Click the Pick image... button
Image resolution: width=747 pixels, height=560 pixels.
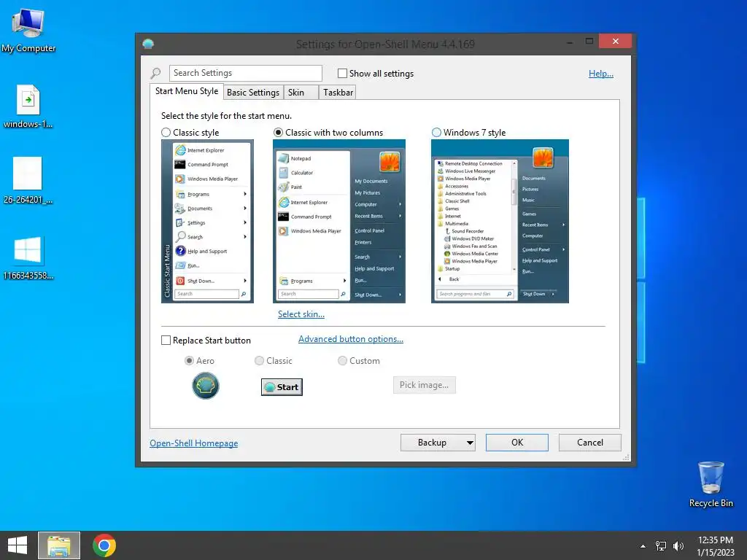[x=424, y=385]
